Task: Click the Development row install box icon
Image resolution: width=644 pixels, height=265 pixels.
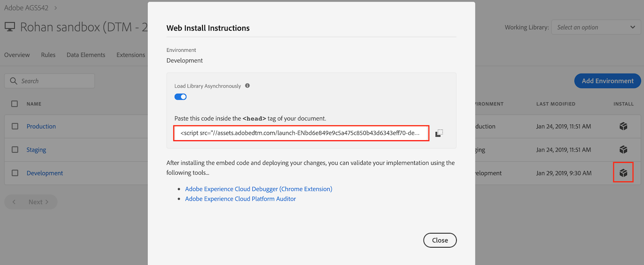Action: (623, 173)
